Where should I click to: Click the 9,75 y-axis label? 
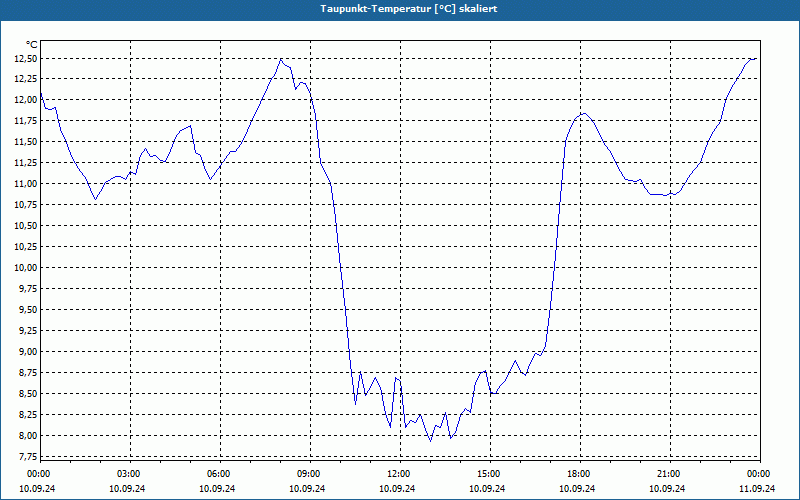click(27, 288)
